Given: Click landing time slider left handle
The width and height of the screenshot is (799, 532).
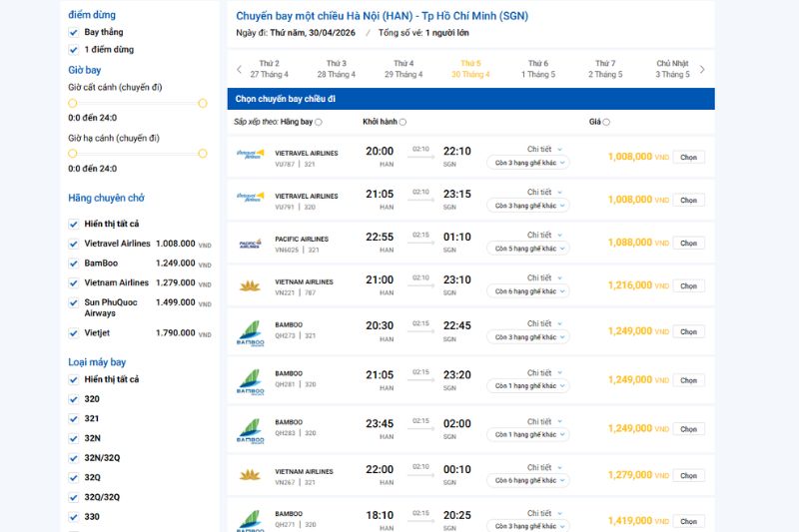Looking at the screenshot, I should [72, 154].
